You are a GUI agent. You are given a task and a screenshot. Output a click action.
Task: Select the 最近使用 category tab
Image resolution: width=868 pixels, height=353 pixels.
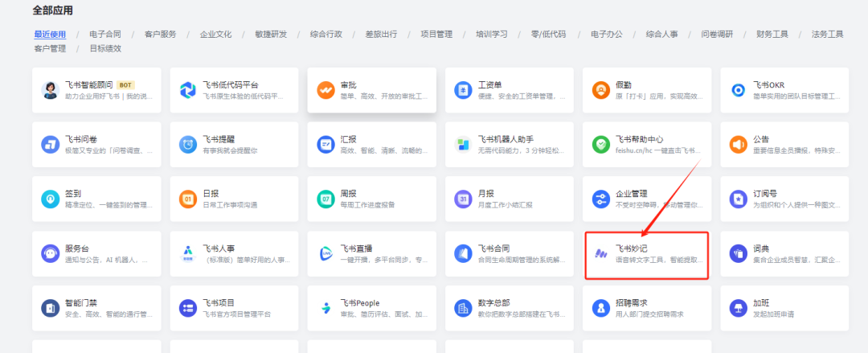(x=50, y=34)
